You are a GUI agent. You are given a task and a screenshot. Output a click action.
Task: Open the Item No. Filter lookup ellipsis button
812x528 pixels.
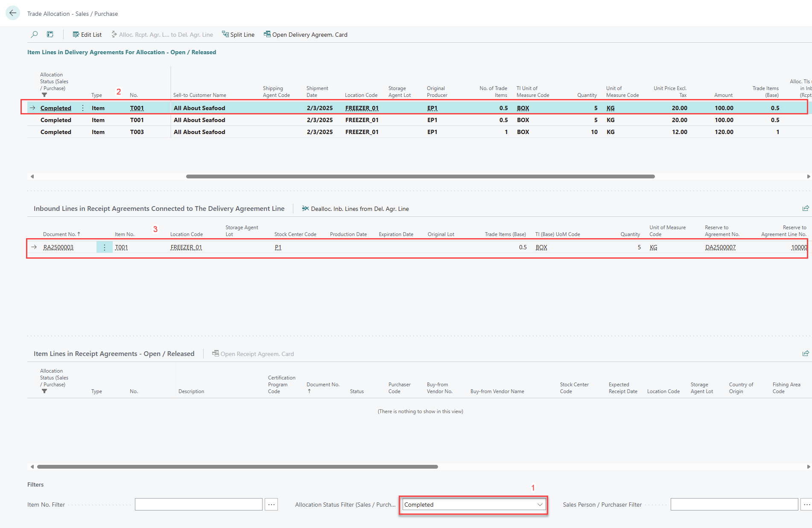(271, 505)
